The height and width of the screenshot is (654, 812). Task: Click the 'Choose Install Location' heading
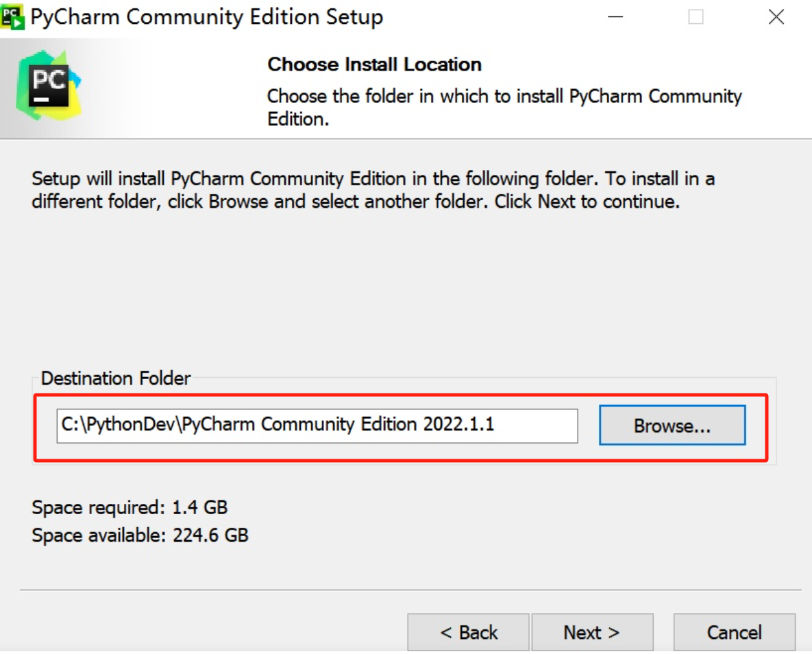(374, 64)
